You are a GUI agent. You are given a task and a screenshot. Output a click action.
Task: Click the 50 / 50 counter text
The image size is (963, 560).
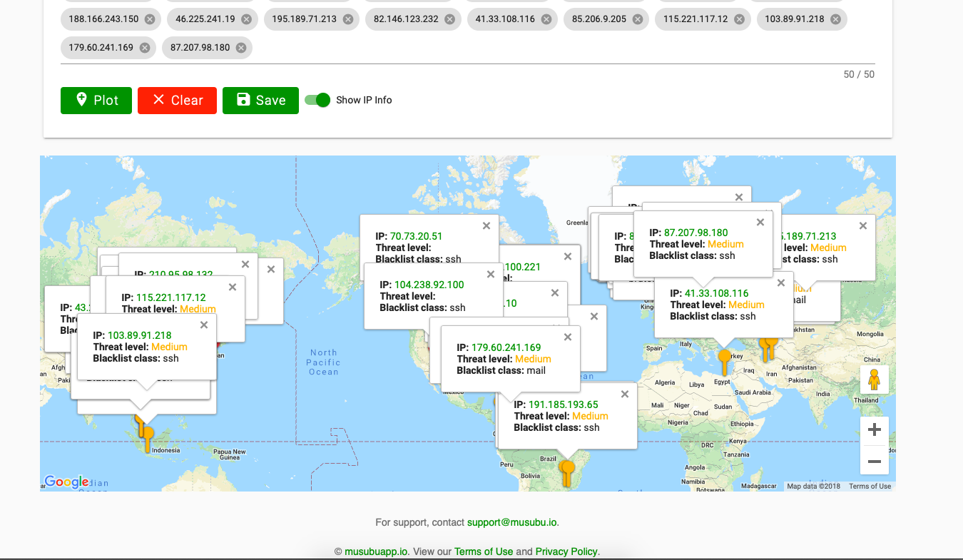[x=859, y=74]
